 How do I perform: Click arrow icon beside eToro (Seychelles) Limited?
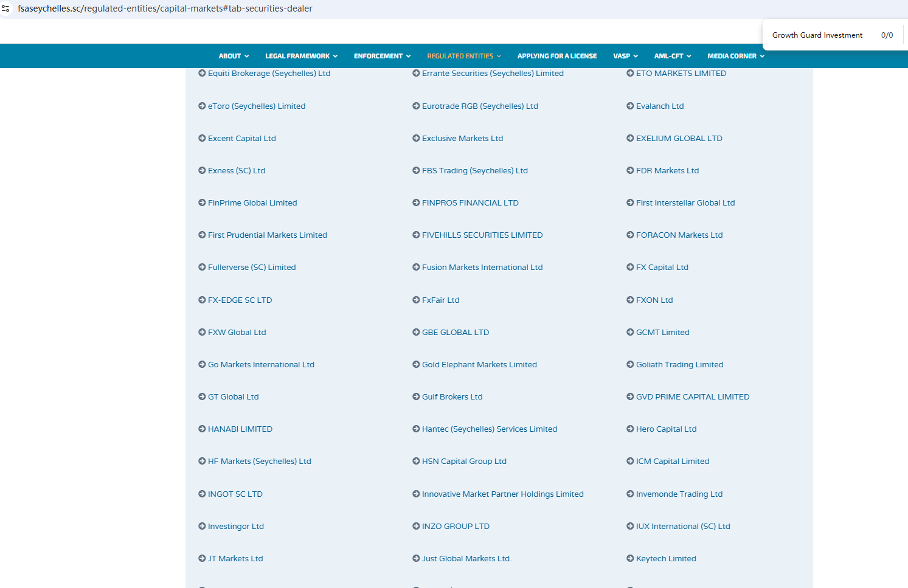[x=202, y=106]
